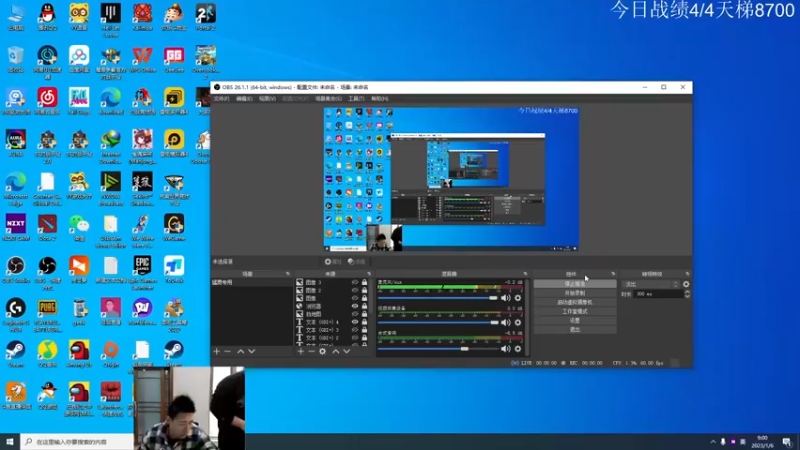Toggle visibility of 浏览器 source
The width and height of the screenshot is (800, 450).
[355, 306]
